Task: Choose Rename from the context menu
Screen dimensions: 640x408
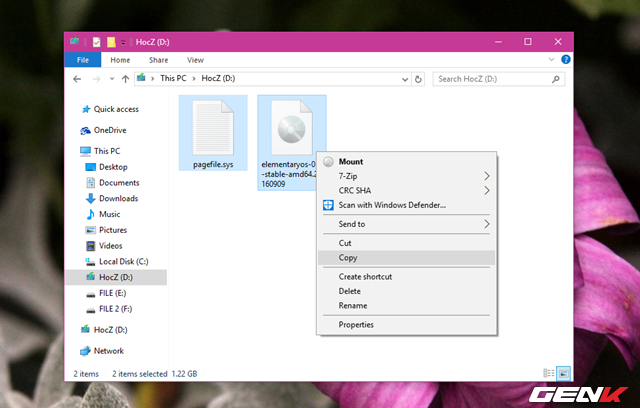Action: click(407, 306)
